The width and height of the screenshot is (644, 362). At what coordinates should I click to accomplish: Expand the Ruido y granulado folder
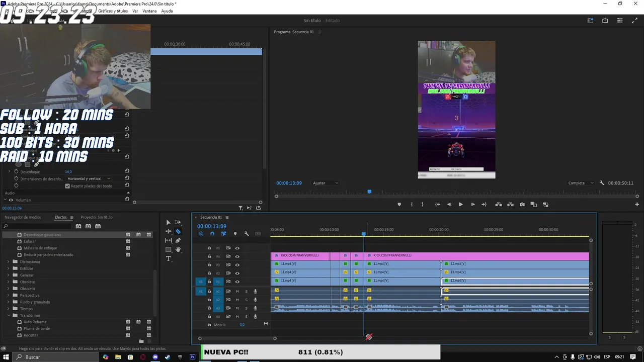click(8, 302)
